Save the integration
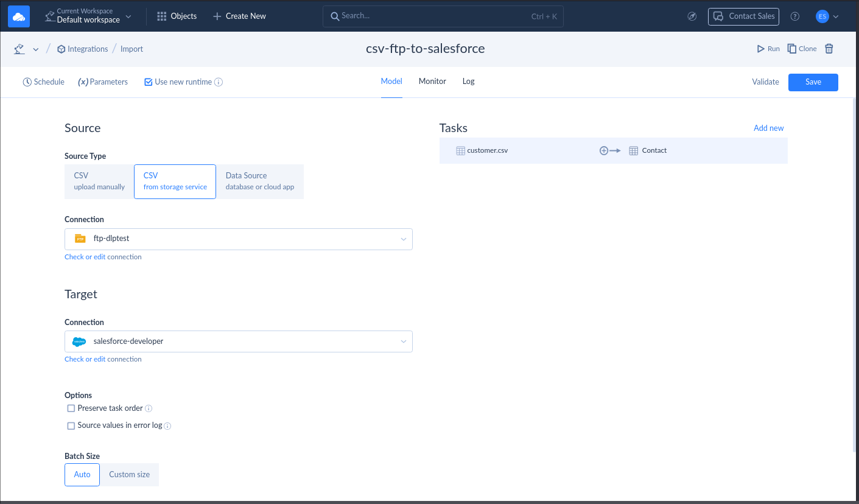The height and width of the screenshot is (504, 859). (x=813, y=82)
